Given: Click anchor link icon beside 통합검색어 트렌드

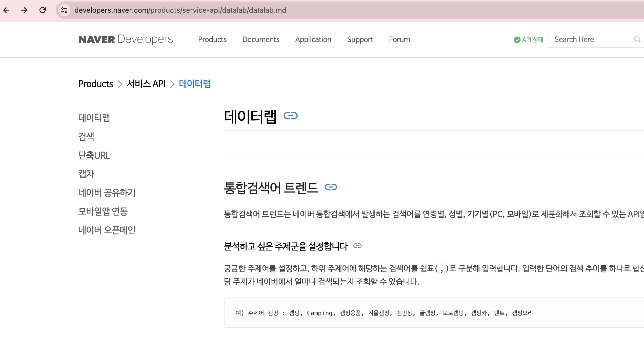Looking at the screenshot, I should [x=331, y=187].
